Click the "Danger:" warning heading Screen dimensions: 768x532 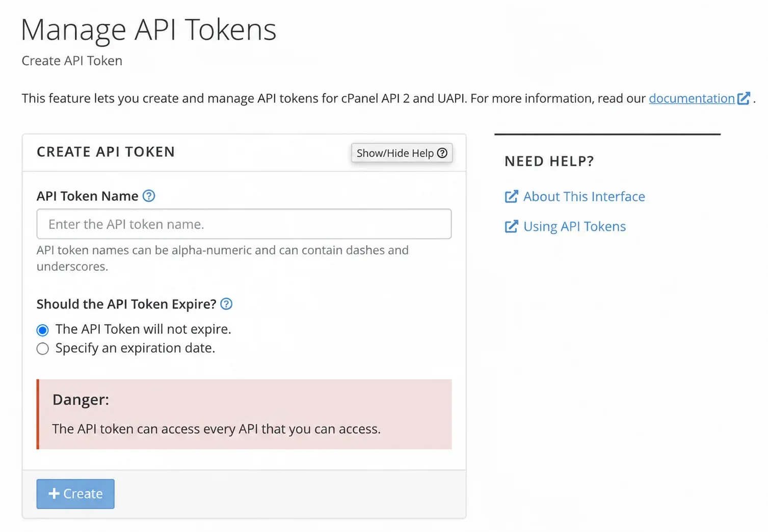[81, 400]
